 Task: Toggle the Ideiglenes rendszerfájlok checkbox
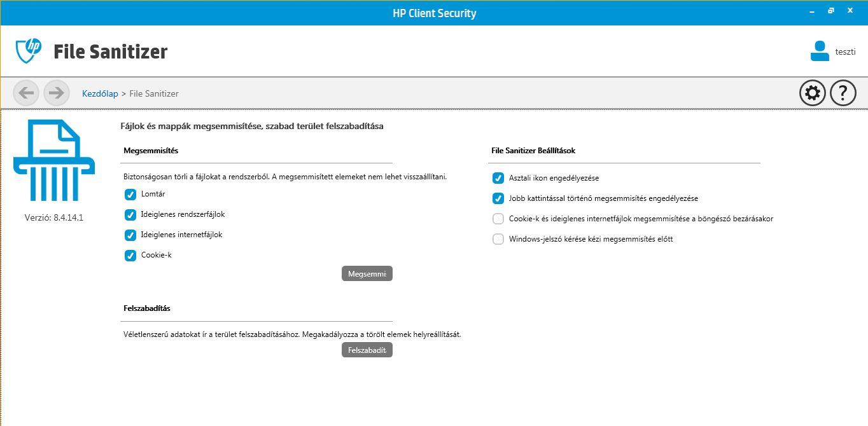(x=130, y=215)
